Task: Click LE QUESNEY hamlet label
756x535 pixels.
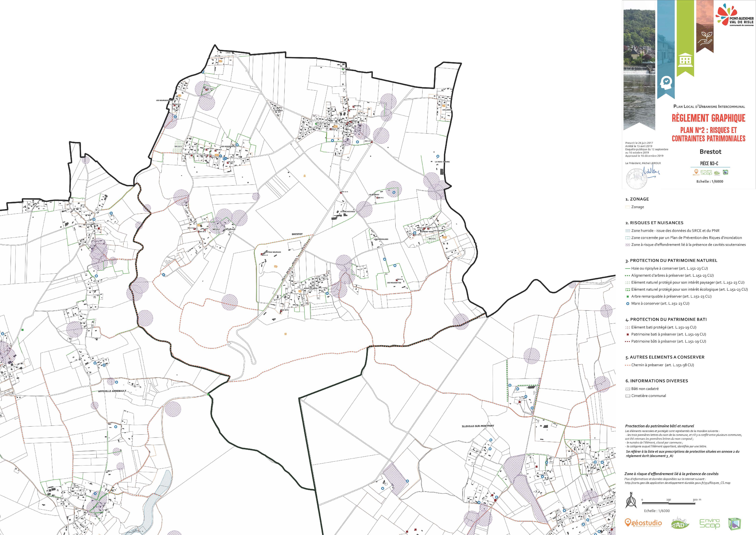Action: (x=374, y=195)
